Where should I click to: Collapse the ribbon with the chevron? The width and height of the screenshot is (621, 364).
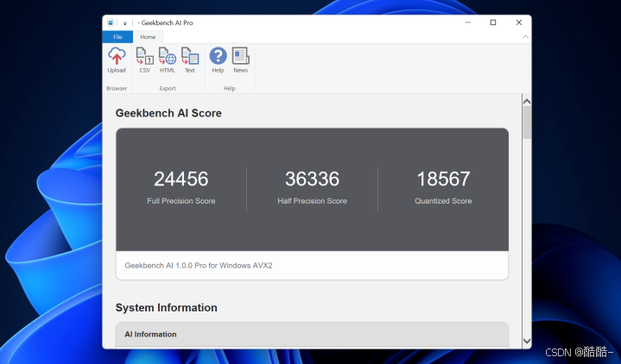[x=525, y=37]
